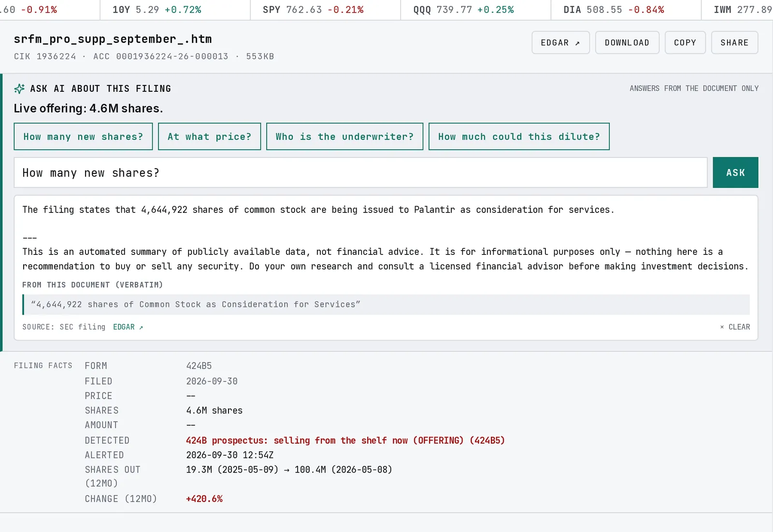This screenshot has width=773, height=532.
Task: Click the 424B5 form value
Action: click(x=199, y=366)
